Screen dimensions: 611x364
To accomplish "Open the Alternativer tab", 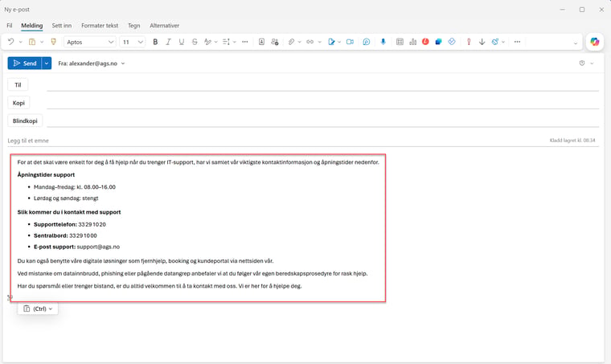I will [165, 25].
